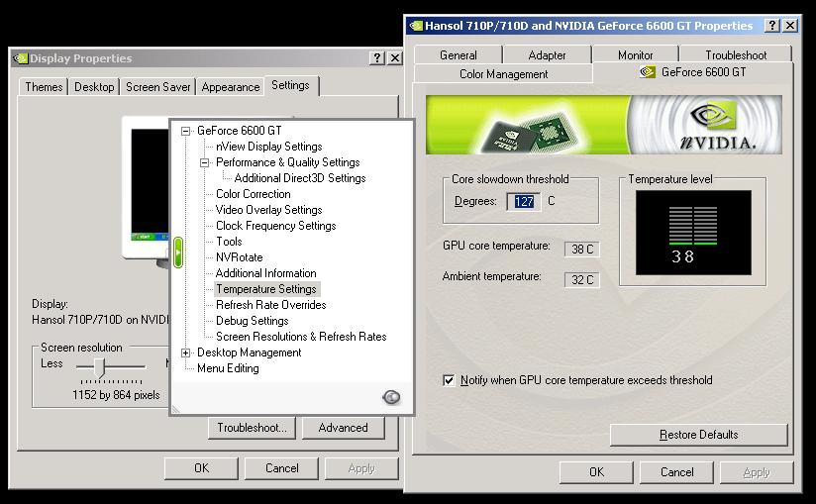Open the Screen Saver tab

click(158, 87)
